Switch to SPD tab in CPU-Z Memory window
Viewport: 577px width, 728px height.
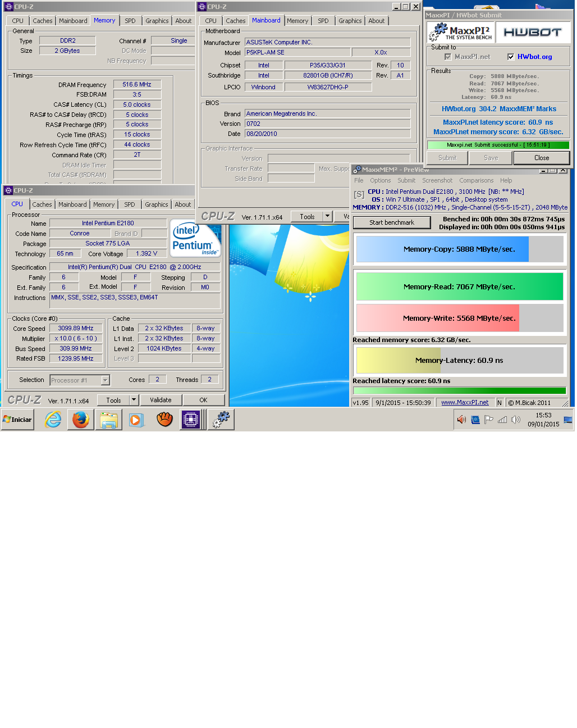click(x=130, y=21)
